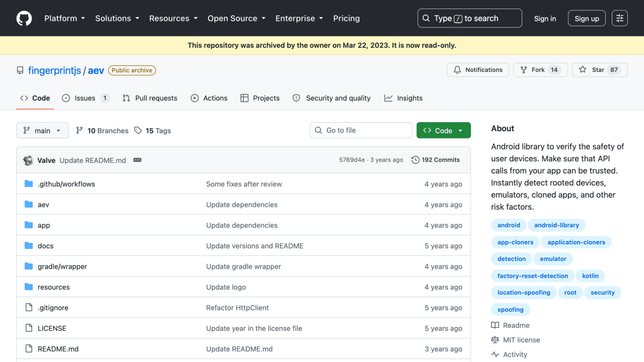Select the emulator topic tag

553,259
